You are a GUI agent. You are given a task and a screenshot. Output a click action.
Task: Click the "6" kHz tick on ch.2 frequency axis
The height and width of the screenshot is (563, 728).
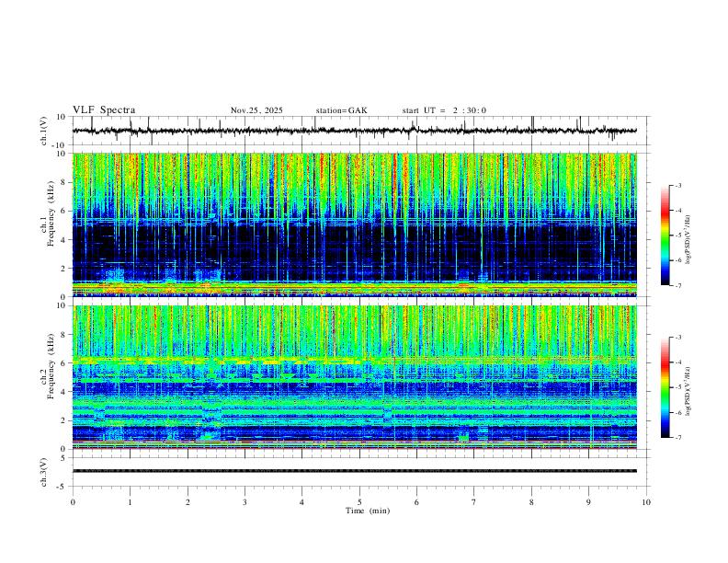coord(64,363)
